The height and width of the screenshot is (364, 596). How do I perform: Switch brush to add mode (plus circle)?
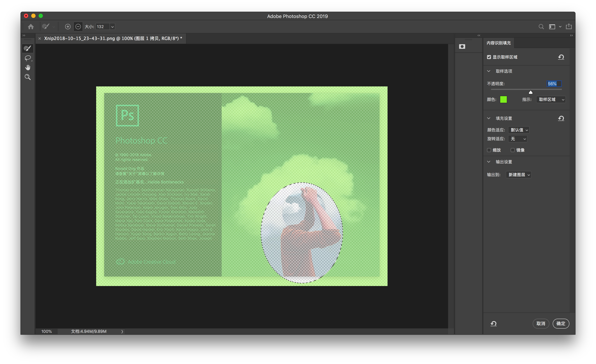coord(68,27)
